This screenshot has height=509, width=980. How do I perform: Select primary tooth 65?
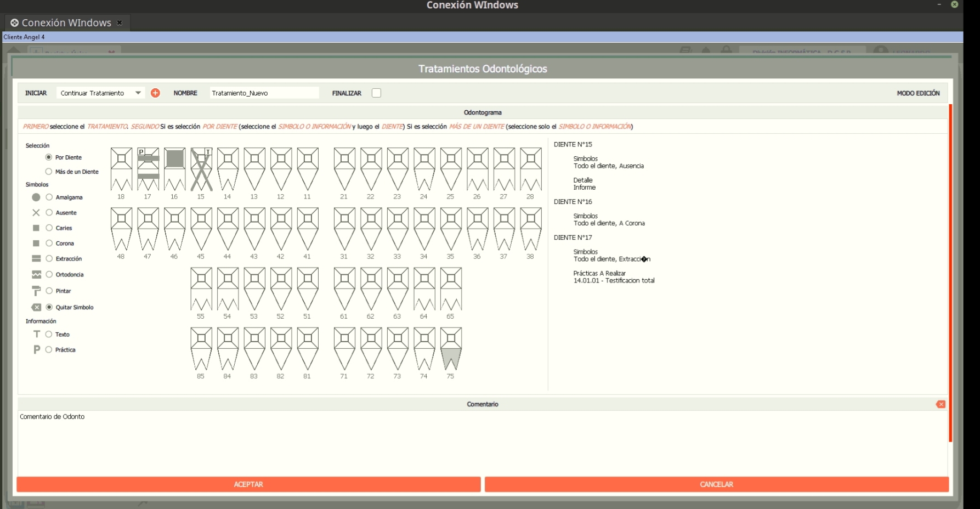pyautogui.click(x=451, y=289)
